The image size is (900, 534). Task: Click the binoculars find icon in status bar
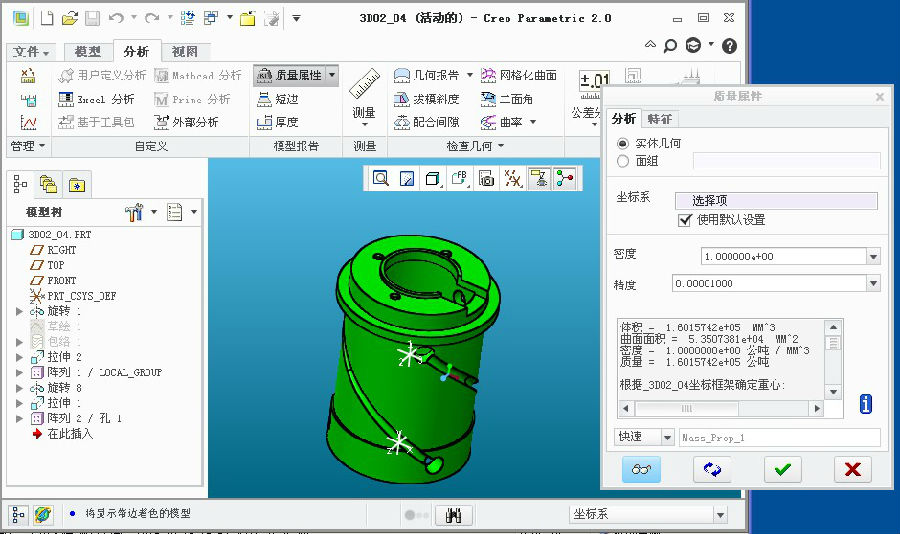pos(453,514)
